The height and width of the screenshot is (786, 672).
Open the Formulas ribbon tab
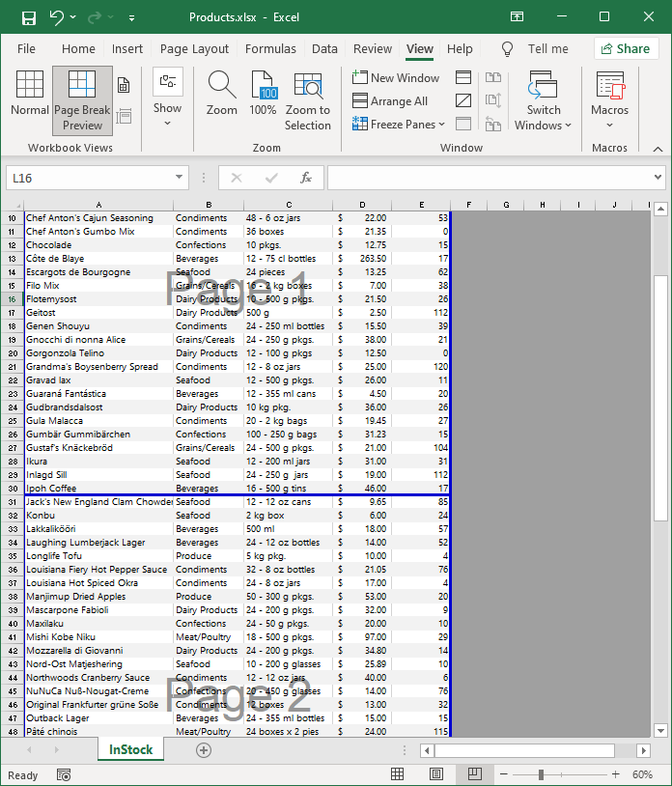coord(270,48)
